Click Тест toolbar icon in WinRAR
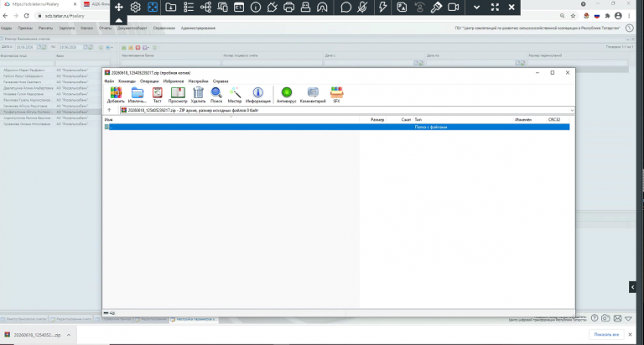Image resolution: width=644 pixels, height=345 pixels. [158, 95]
